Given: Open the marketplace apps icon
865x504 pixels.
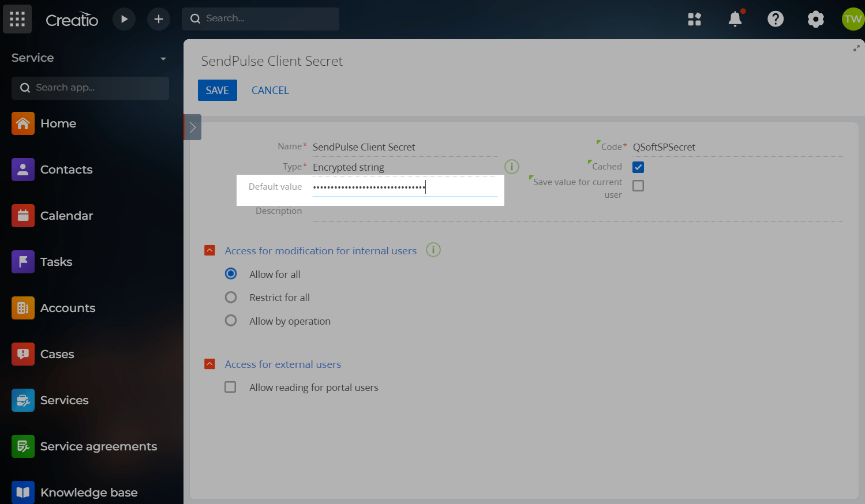Looking at the screenshot, I should point(694,19).
